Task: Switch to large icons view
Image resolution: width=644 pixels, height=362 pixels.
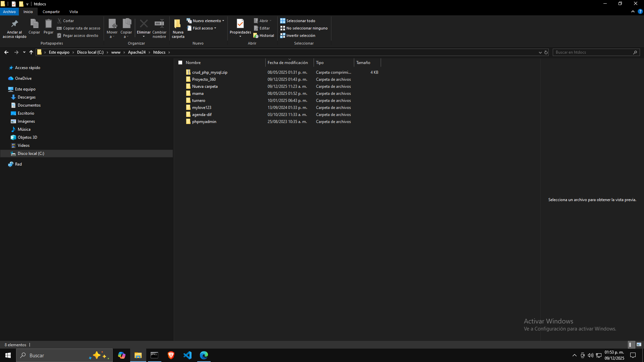Action: [x=639, y=345]
